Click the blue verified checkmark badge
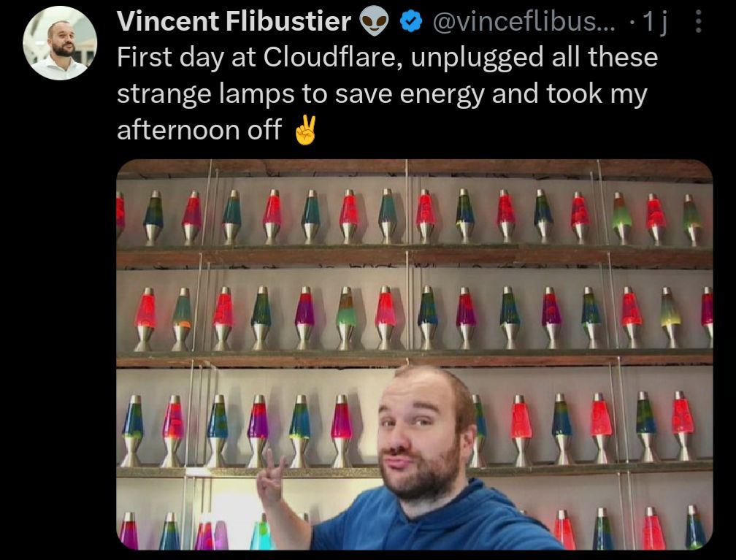The height and width of the screenshot is (560, 736). [411, 22]
